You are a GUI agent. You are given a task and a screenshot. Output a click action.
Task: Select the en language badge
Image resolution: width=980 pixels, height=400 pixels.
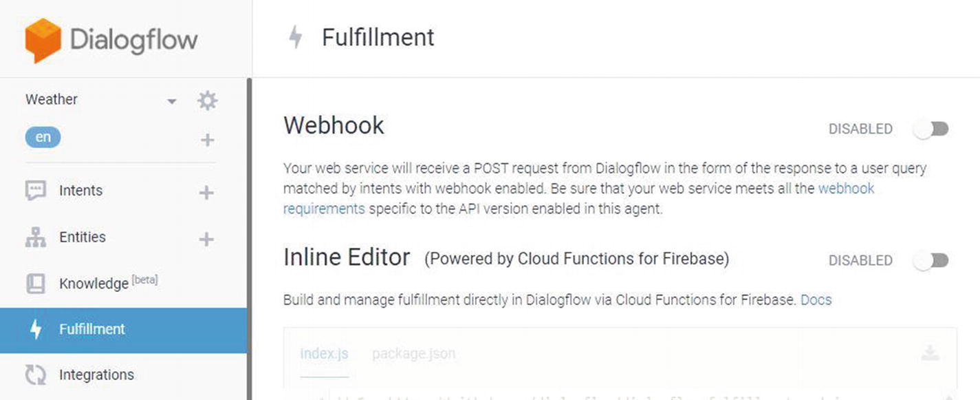click(x=43, y=137)
